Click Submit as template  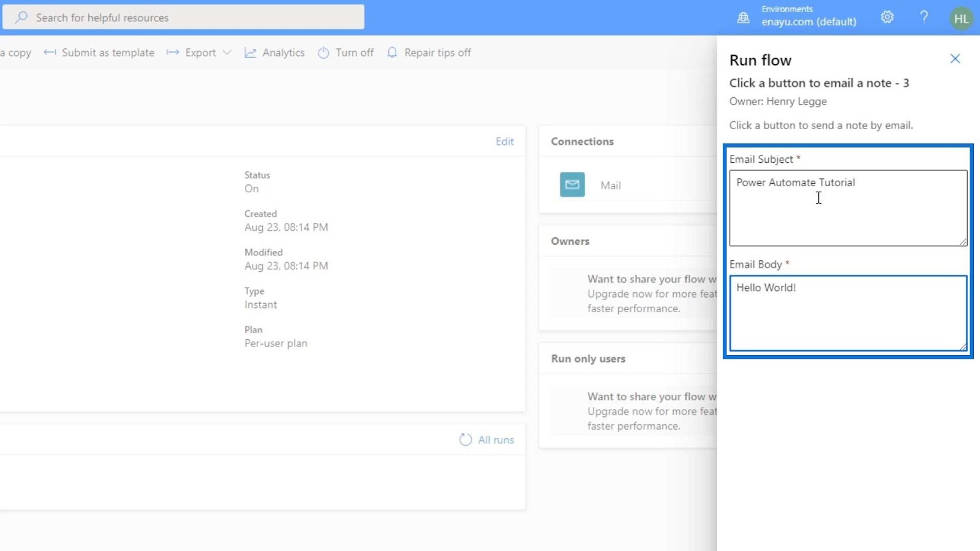point(108,53)
